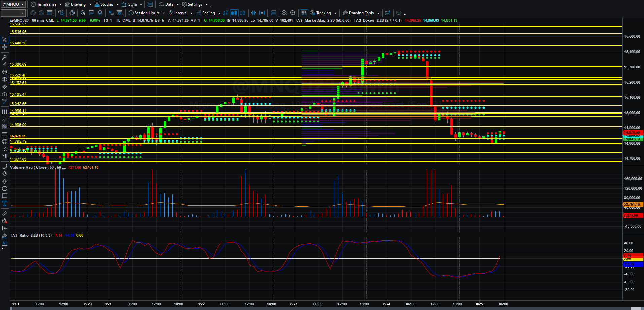Select the horizontal double-arrow tool
The width and height of the screenshot is (644, 310).
pos(5,72)
